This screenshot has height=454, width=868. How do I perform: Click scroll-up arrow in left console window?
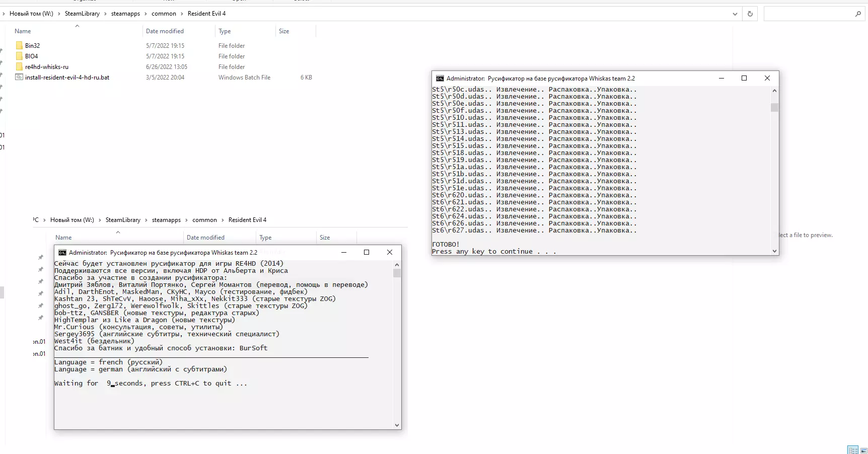(397, 265)
